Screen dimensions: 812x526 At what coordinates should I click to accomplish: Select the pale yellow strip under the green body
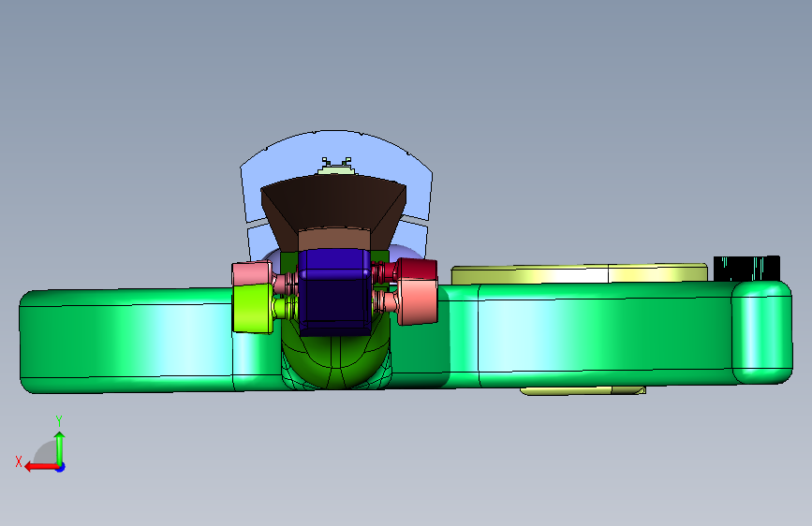click(583, 390)
